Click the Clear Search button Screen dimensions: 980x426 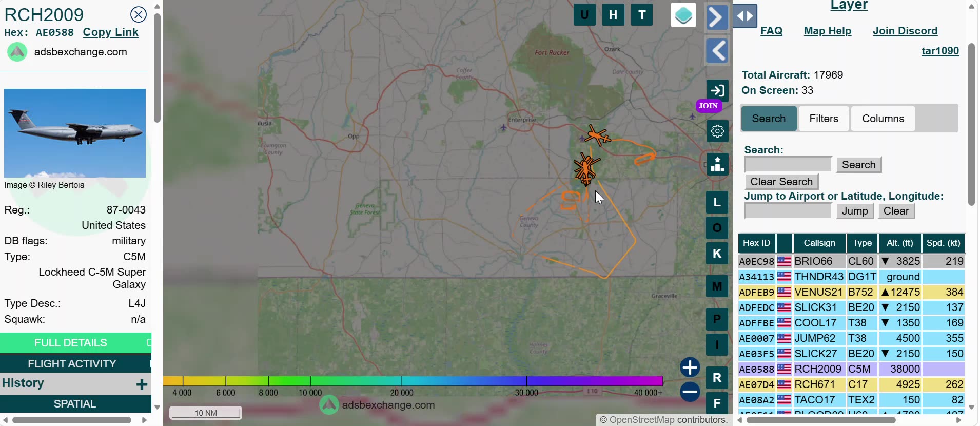781,182
